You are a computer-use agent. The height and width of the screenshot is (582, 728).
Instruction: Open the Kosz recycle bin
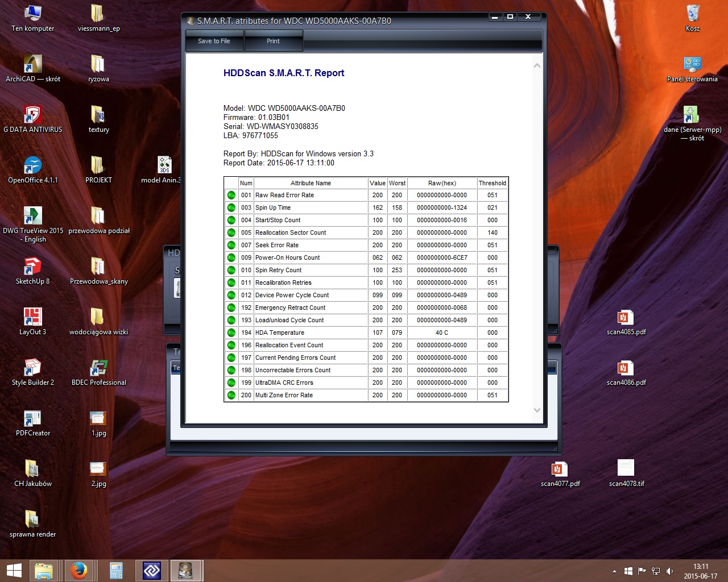pyautogui.click(x=693, y=19)
